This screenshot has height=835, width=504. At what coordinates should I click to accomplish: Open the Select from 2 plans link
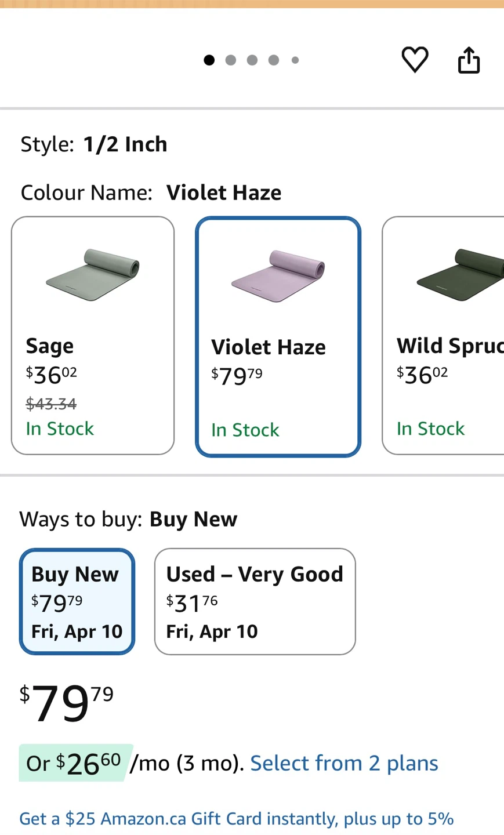344,763
